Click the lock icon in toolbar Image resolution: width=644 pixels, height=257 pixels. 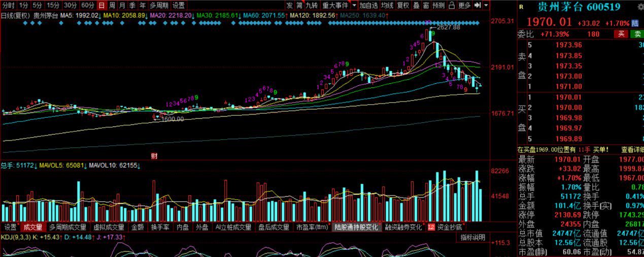click(452, 5)
